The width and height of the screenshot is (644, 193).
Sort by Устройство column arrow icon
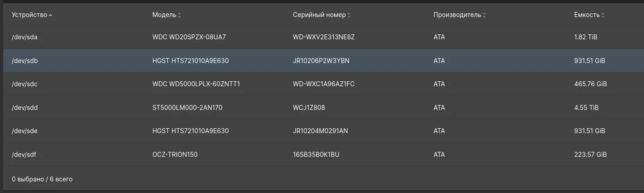tap(50, 15)
